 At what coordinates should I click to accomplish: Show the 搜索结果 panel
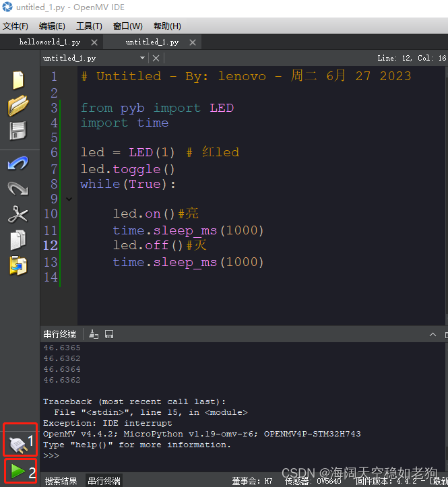pyautogui.click(x=61, y=481)
